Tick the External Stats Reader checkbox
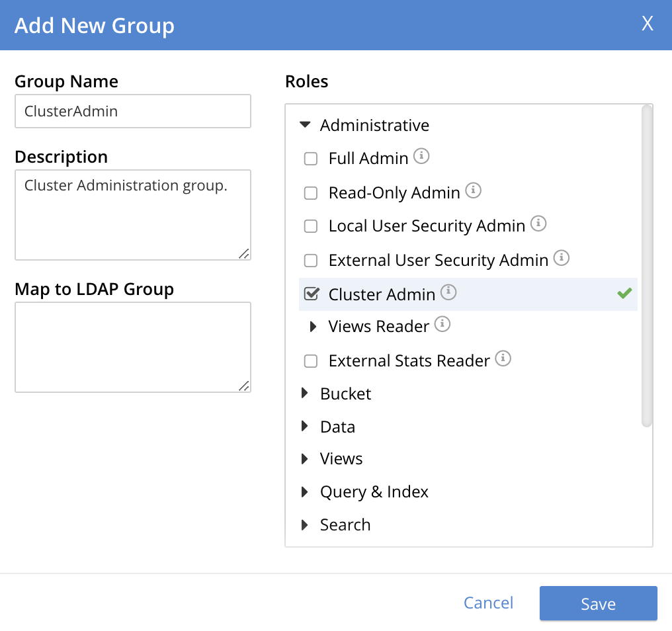The image size is (672, 631). pyautogui.click(x=310, y=361)
